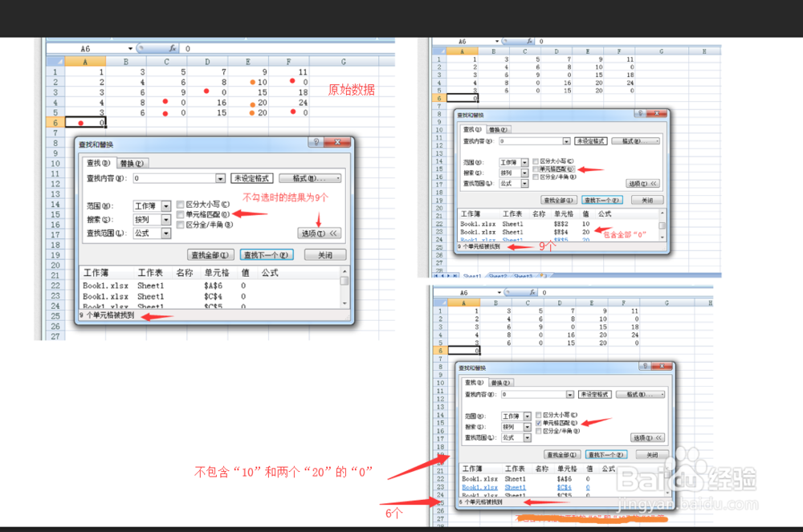Viewport: 803px width, 532px height.
Task: Open 范围 dropdown in bottom-right dialog
Action: pos(528,416)
